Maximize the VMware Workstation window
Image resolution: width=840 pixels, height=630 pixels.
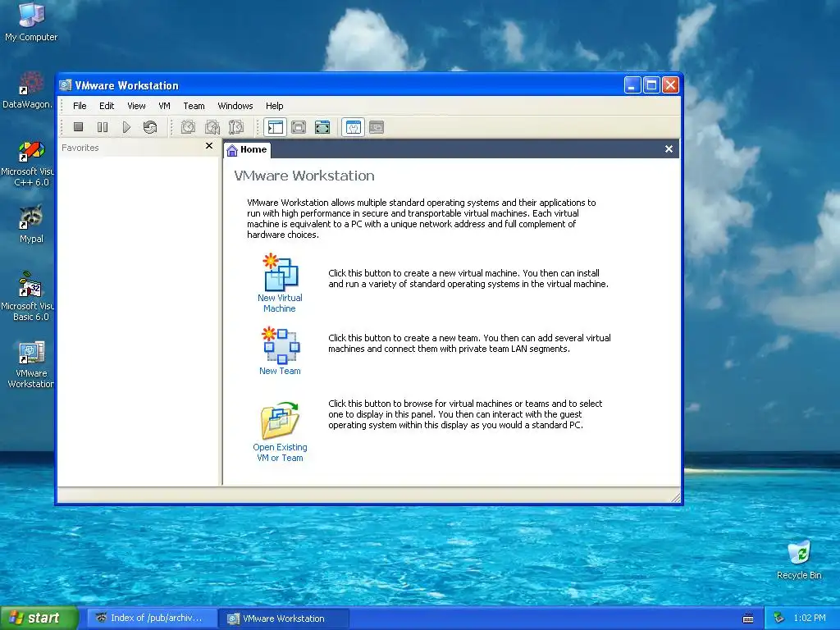651,85
